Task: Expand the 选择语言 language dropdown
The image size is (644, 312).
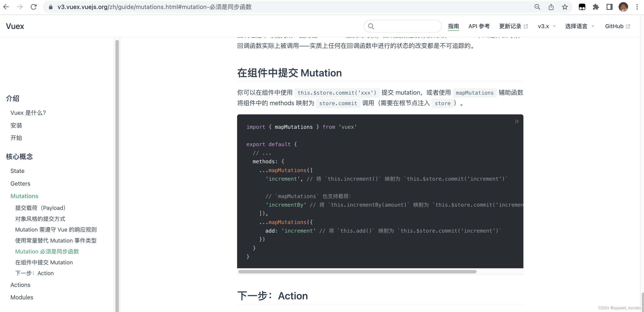Action: 580,26
